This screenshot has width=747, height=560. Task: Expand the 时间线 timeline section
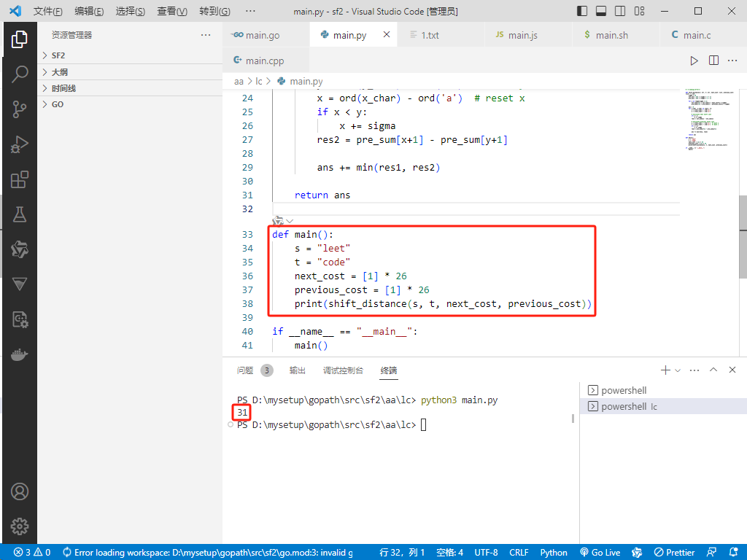click(x=130, y=88)
